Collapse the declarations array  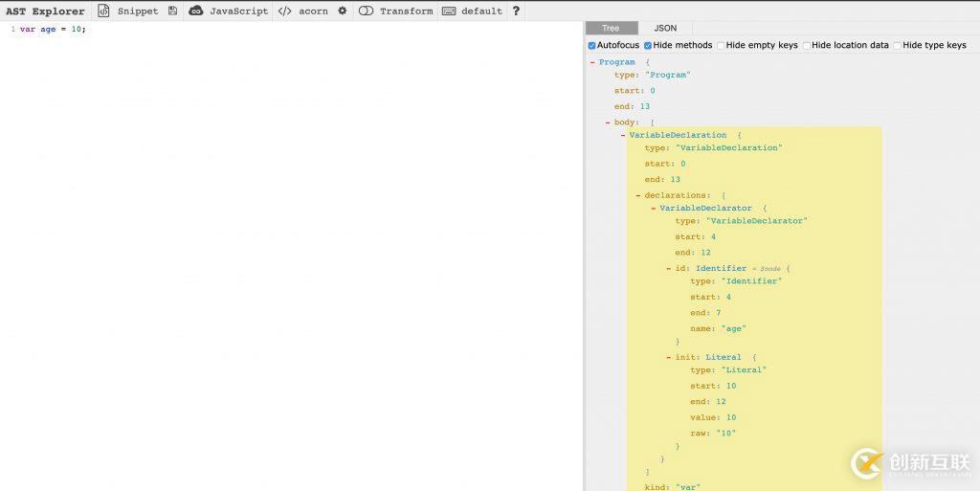coord(638,196)
